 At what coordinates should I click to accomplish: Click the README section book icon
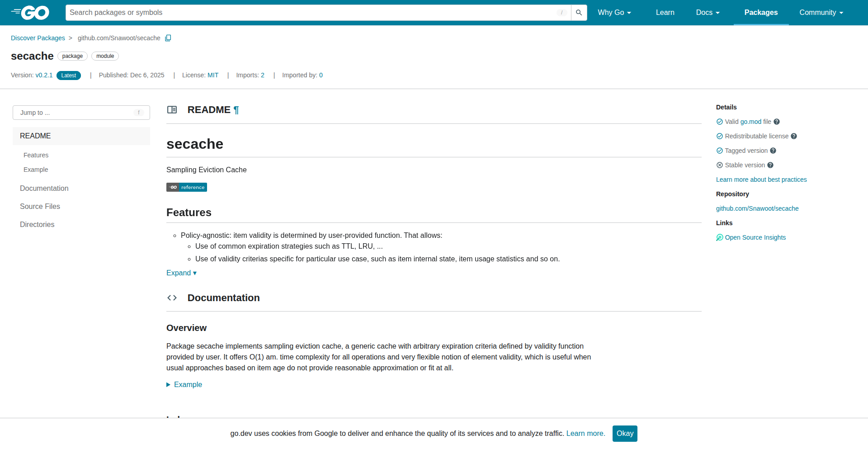click(x=172, y=110)
